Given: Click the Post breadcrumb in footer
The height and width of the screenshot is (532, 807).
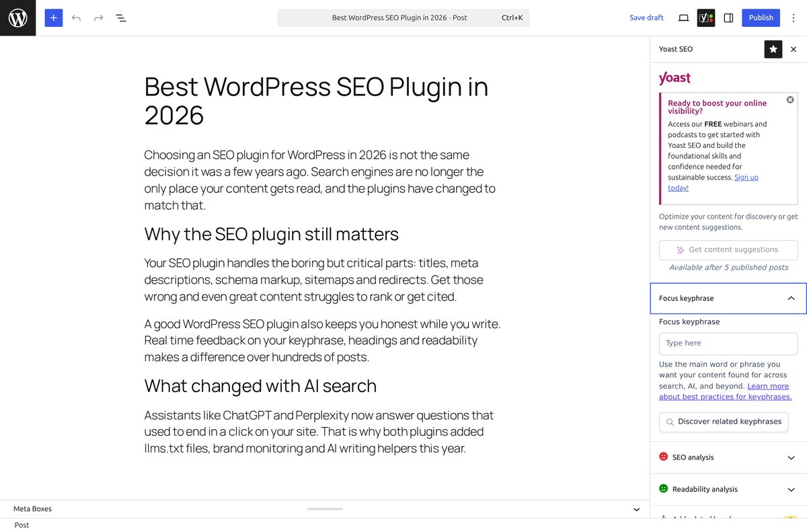Looking at the screenshot, I should click(x=22, y=525).
